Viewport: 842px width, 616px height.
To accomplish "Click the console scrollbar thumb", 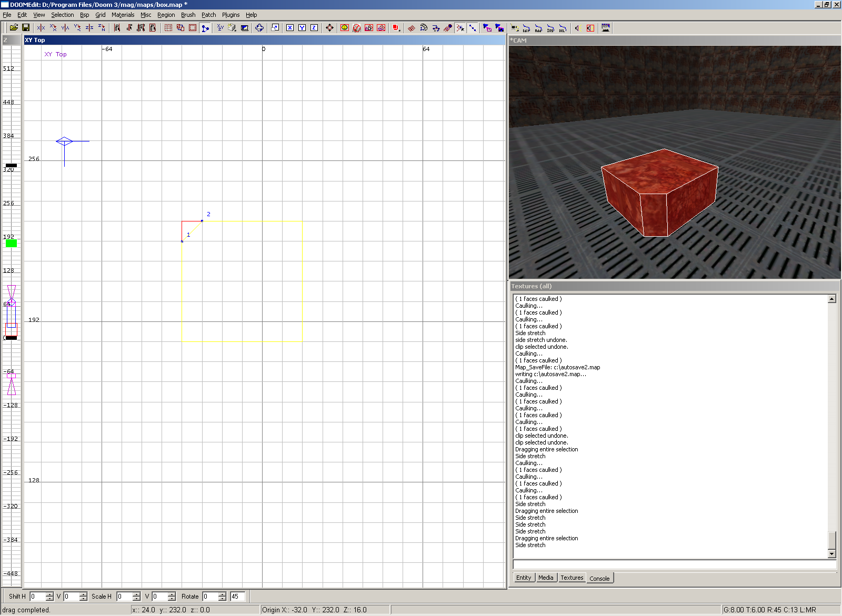I will pyautogui.click(x=832, y=540).
